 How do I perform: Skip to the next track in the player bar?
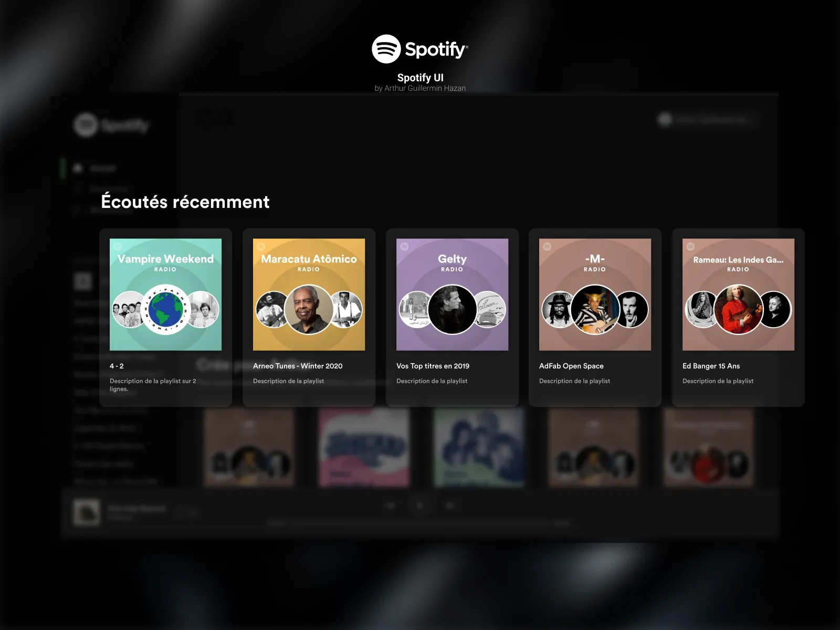pyautogui.click(x=449, y=505)
